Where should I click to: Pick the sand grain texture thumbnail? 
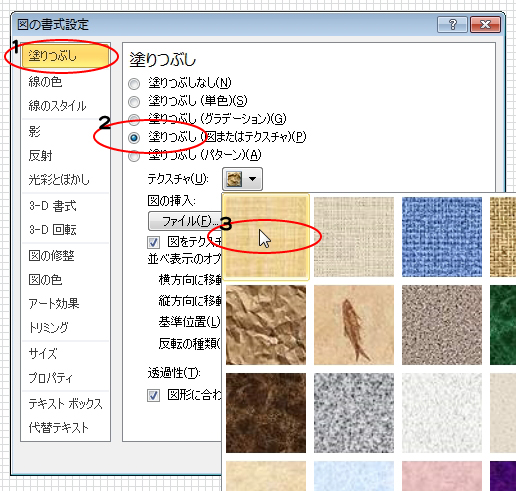[442, 325]
